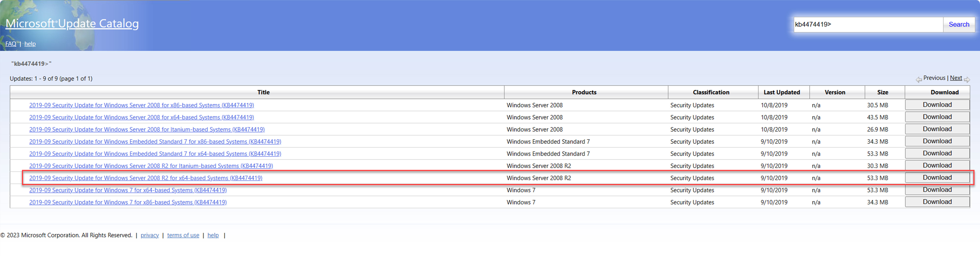
Task: Open the FAQ page
Action: click(x=10, y=44)
